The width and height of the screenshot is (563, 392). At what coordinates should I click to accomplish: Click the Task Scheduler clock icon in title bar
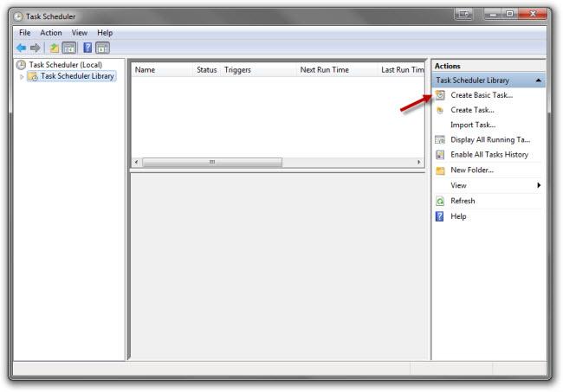pos(18,16)
